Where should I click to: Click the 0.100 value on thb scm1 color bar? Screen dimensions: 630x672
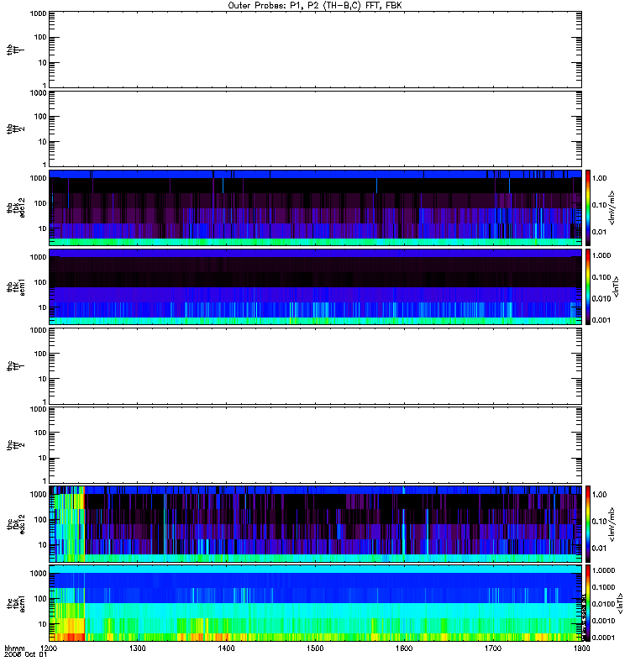click(x=601, y=277)
